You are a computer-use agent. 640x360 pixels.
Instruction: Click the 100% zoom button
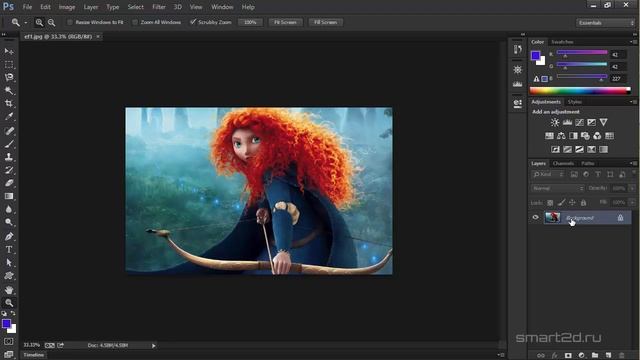[250, 22]
